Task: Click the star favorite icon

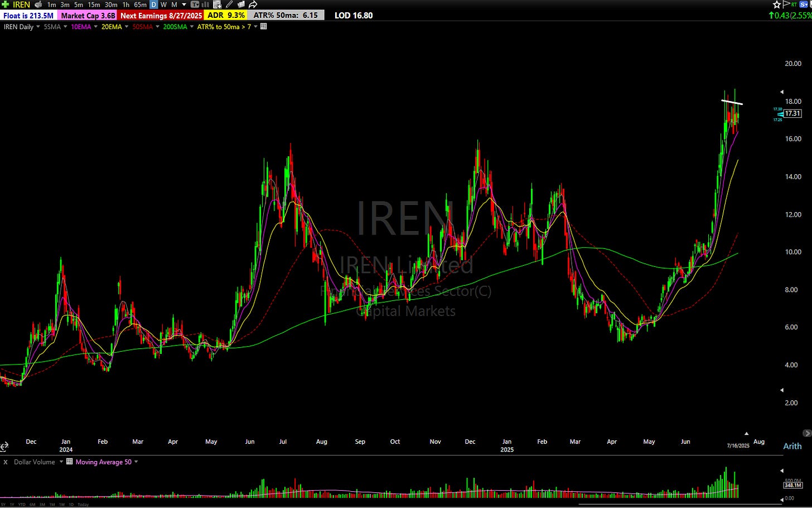Action: [777, 4]
